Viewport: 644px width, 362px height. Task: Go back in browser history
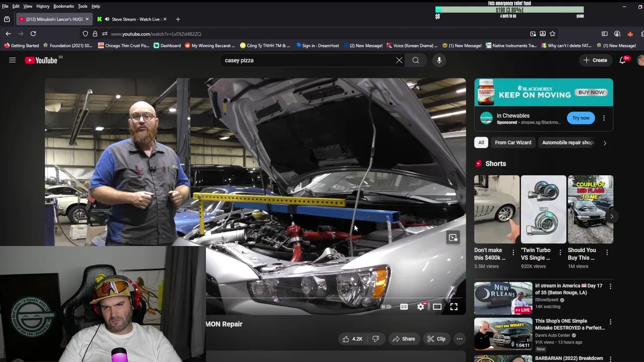[8, 34]
